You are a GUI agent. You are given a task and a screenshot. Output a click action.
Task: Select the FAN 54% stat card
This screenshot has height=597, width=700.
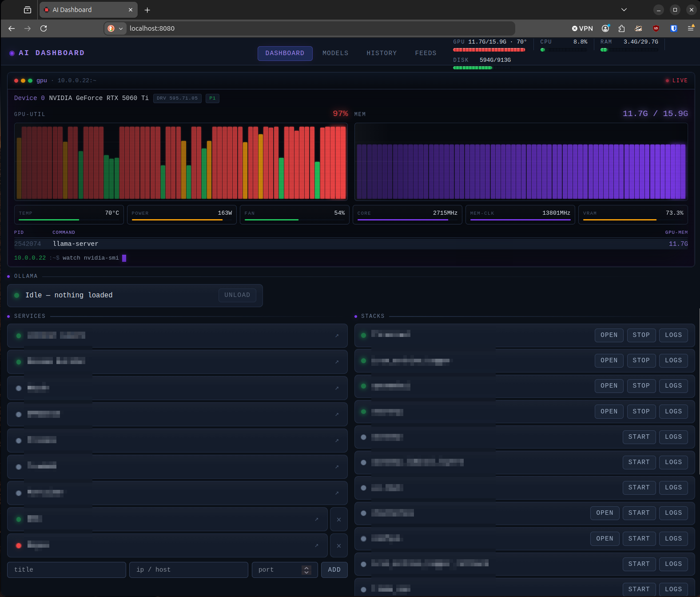click(x=294, y=215)
